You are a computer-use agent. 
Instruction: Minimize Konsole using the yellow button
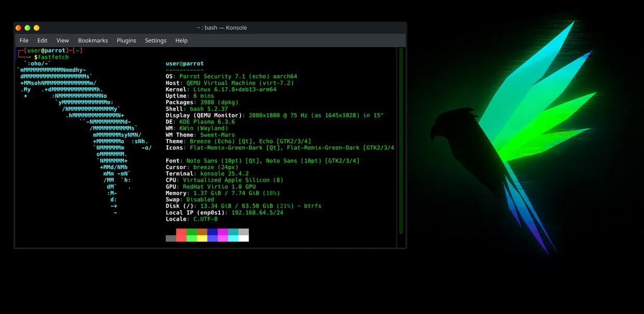click(x=36, y=28)
